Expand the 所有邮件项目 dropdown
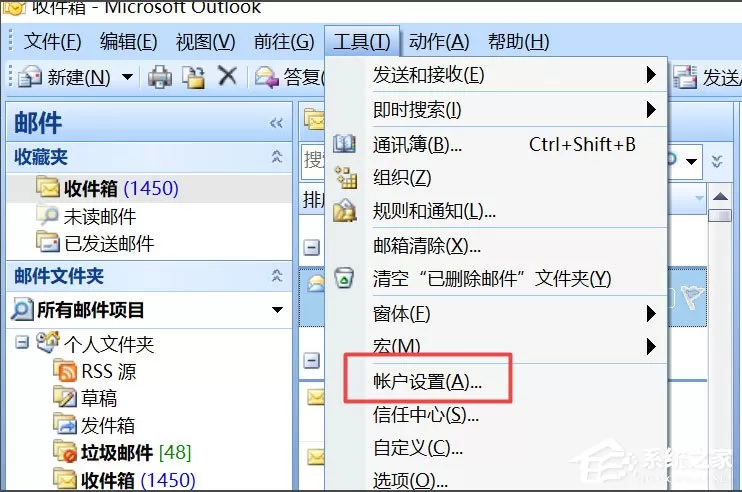 coord(277,310)
